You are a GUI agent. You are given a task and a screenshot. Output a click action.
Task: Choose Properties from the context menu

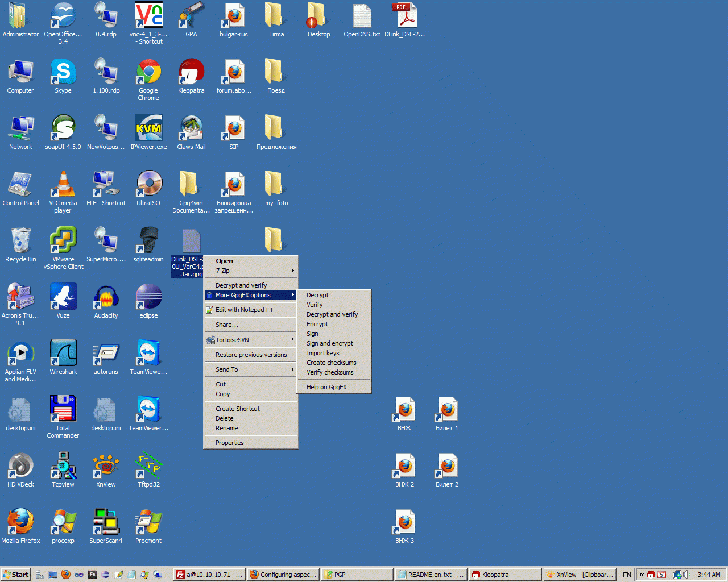tap(251, 443)
